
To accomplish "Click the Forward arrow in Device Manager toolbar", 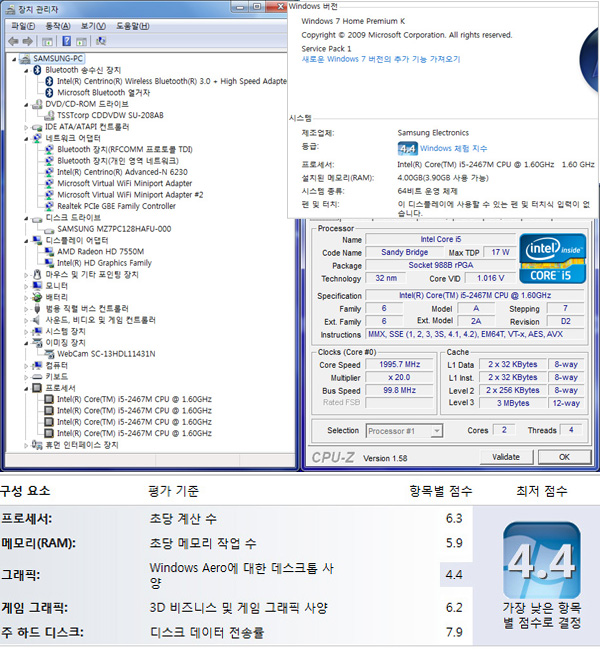I will (28, 41).
